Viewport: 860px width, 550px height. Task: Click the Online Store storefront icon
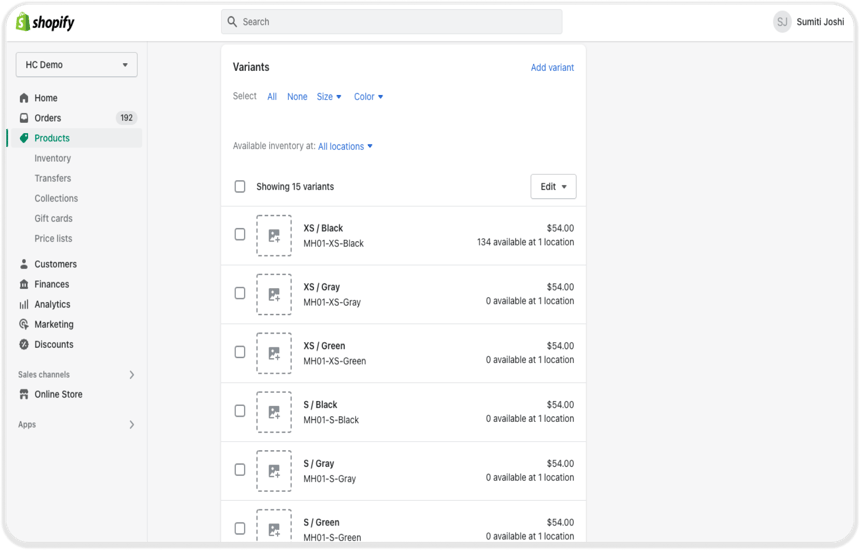tap(24, 394)
